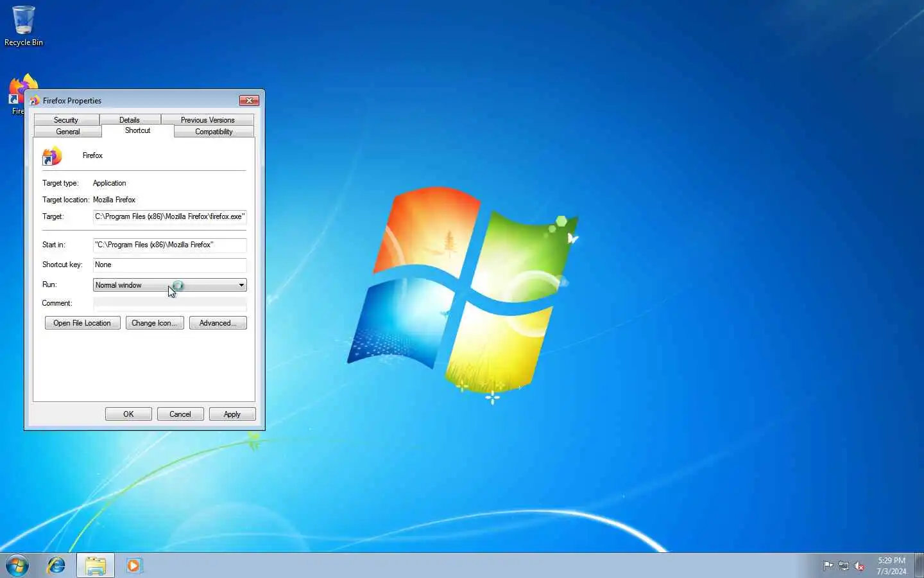Switch to the Security tab
Image resolution: width=924 pixels, height=578 pixels.
[66, 120]
